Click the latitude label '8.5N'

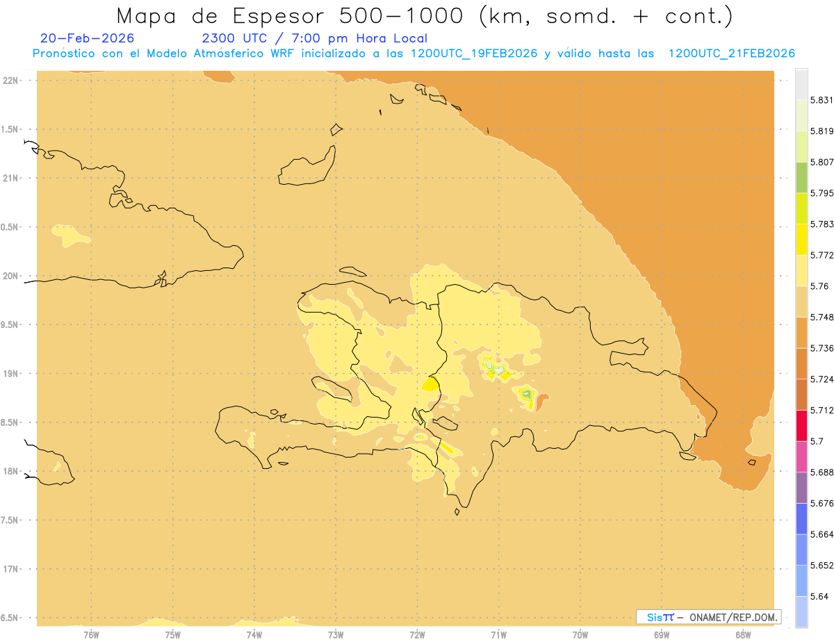pyautogui.click(x=10, y=422)
